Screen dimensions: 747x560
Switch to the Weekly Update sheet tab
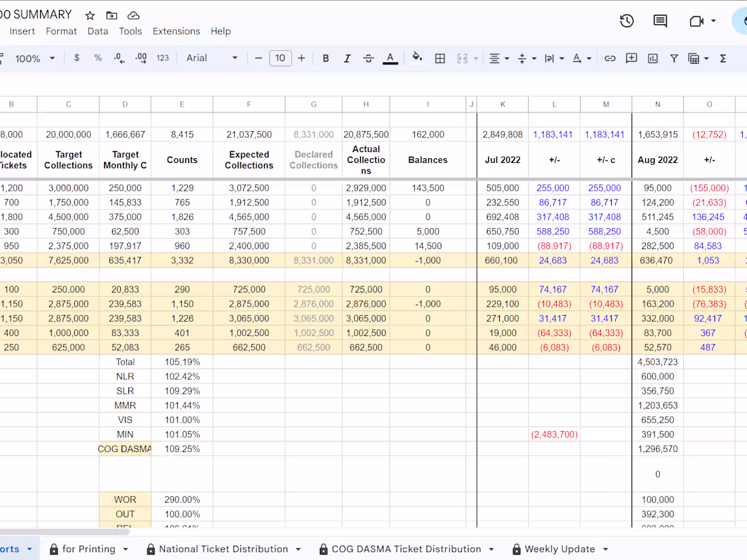(x=559, y=548)
